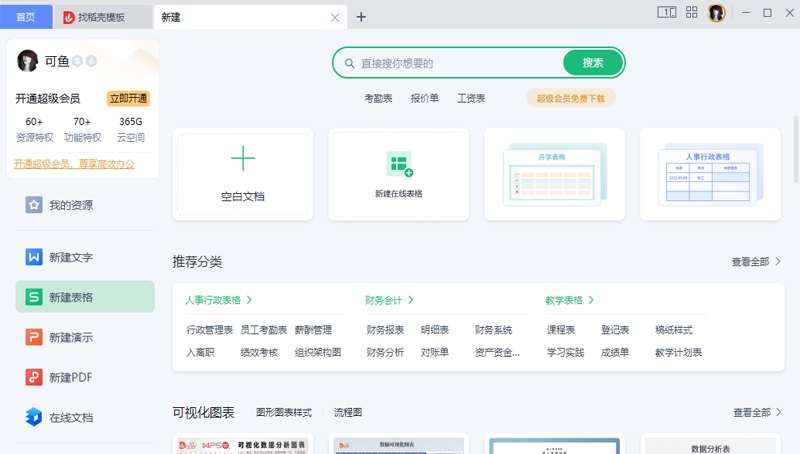800x454 pixels.
Task: Click the vertical scrollbar on right
Action: click(x=796, y=149)
